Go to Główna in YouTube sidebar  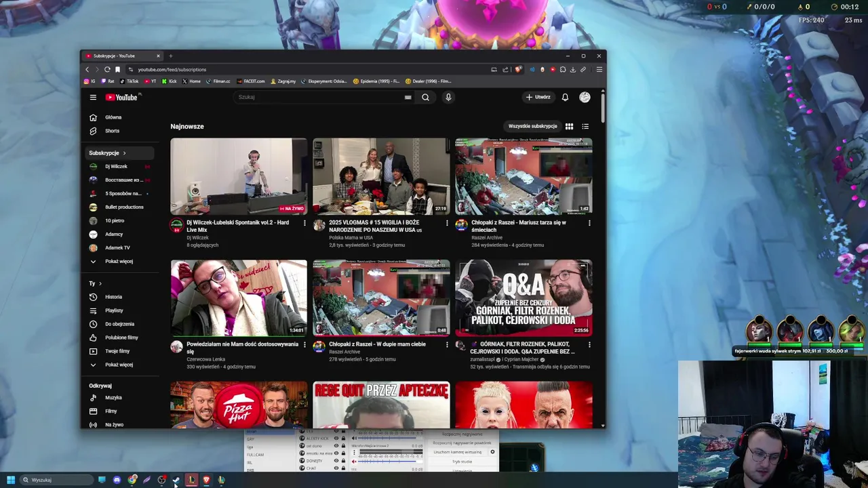(113, 117)
